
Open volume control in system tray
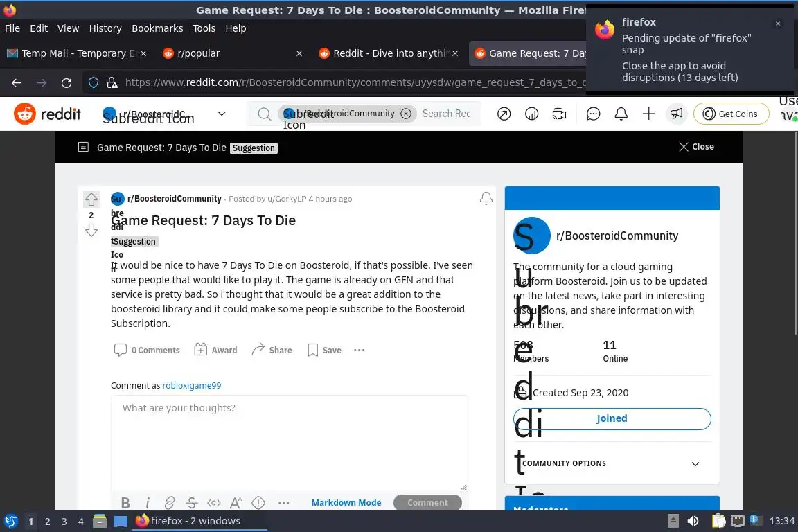click(693, 521)
